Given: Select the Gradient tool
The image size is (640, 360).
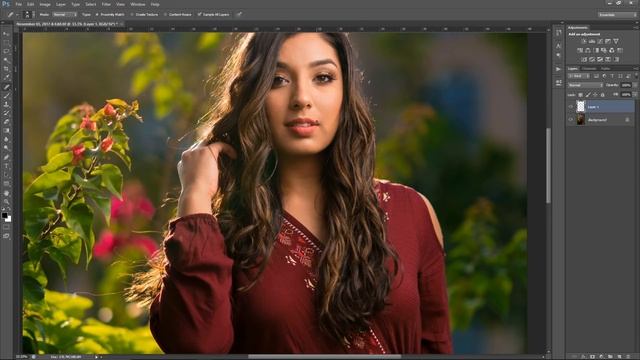Looking at the screenshot, I should pyautogui.click(x=6, y=131).
